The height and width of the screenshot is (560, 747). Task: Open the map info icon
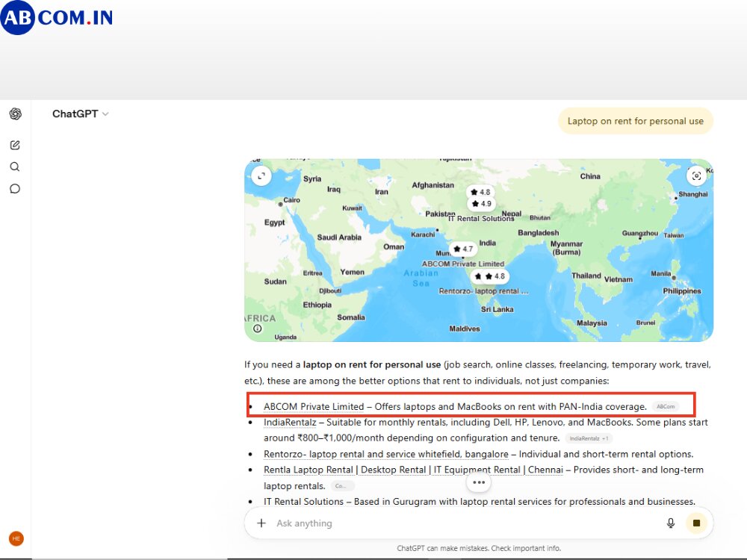257,328
